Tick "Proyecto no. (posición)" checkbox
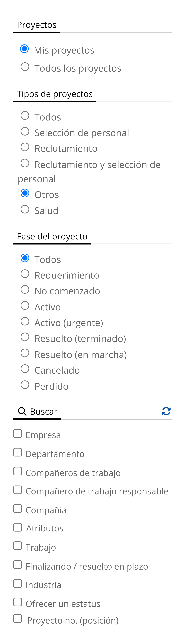 [17, 618]
